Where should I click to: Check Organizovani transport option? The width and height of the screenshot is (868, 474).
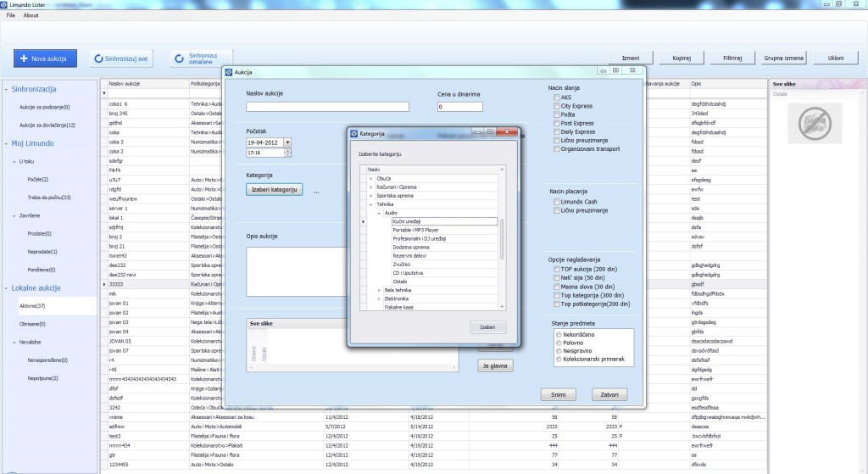(x=556, y=149)
